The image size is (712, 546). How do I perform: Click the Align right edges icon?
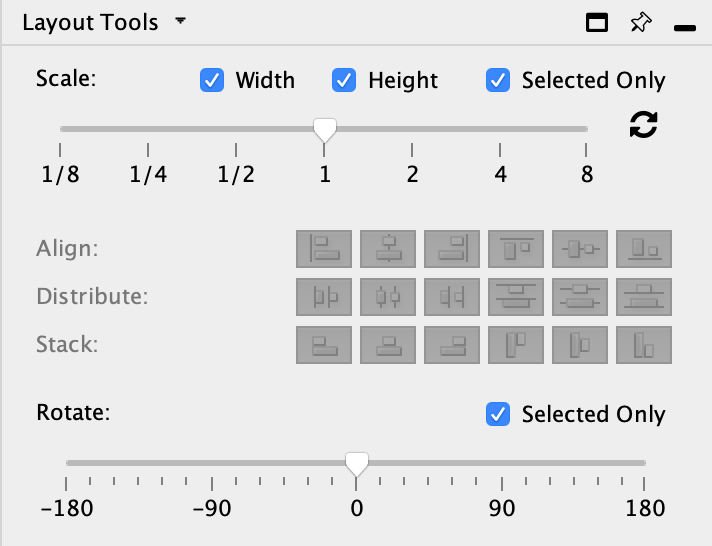pos(452,249)
